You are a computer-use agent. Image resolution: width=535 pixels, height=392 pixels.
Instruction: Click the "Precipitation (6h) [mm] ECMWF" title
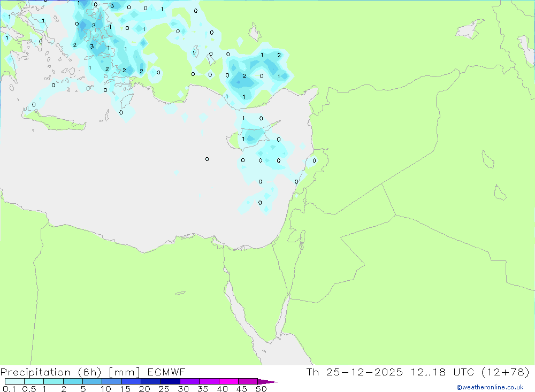click(93, 372)
